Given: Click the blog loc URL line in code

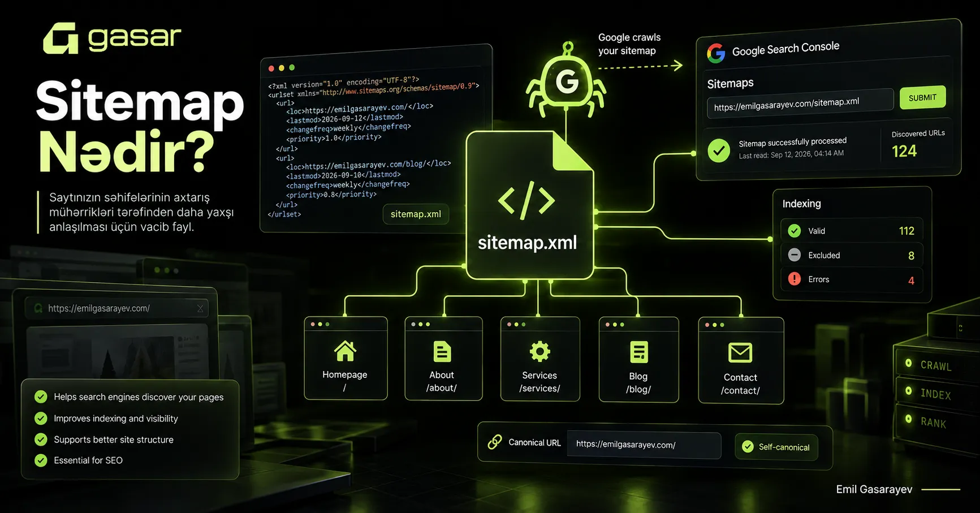Looking at the screenshot, I should coord(369,165).
